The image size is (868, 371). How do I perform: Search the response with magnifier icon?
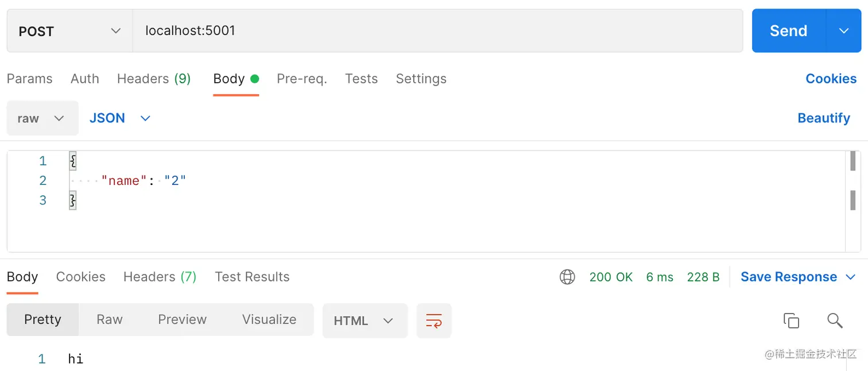(x=835, y=320)
